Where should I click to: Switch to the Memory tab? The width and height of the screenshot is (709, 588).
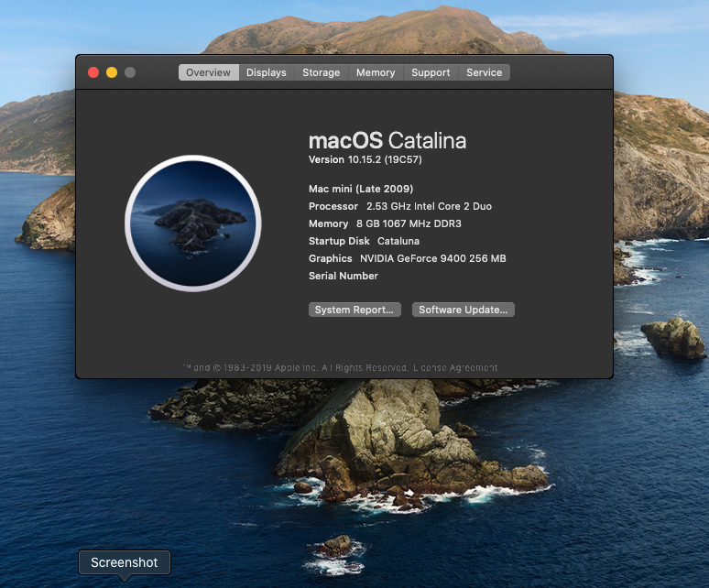376,72
